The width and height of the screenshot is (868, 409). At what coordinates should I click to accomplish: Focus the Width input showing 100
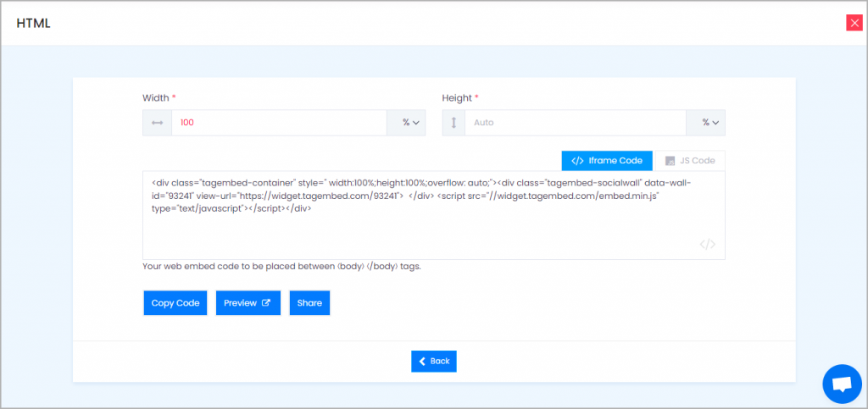279,123
